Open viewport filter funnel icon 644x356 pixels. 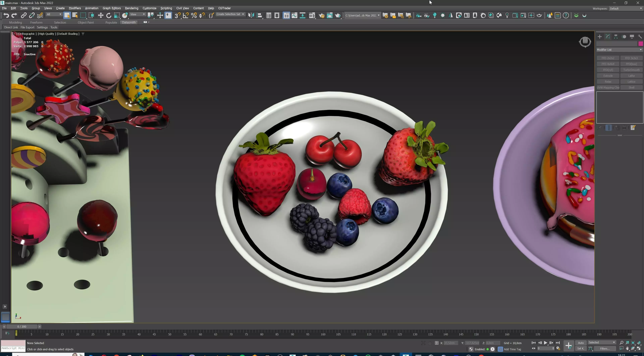click(x=83, y=34)
